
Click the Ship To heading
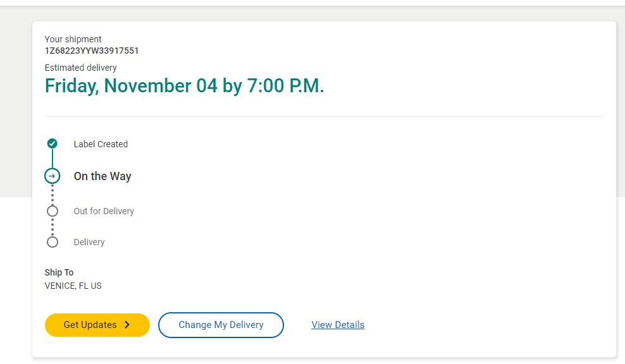[x=59, y=272]
